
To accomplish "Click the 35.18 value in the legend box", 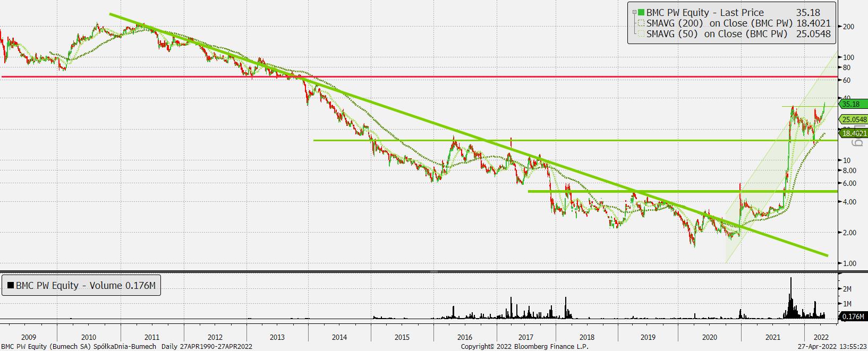I will coord(809,12).
